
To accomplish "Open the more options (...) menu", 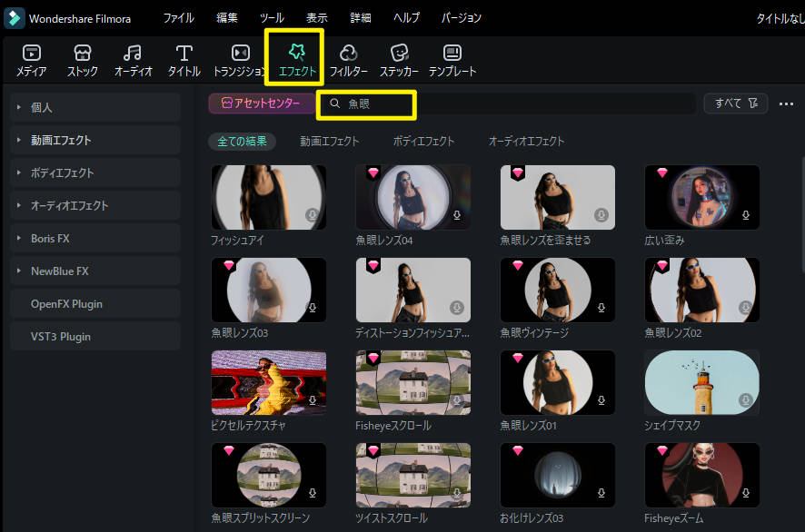I will click(x=787, y=103).
